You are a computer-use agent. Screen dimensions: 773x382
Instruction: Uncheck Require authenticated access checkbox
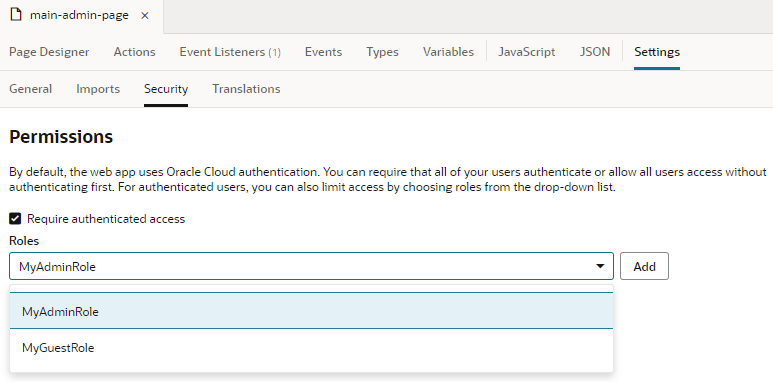pos(15,218)
